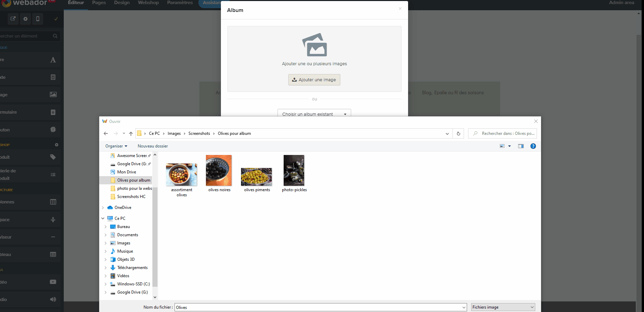Go up one folder level with arrow

[131, 133]
